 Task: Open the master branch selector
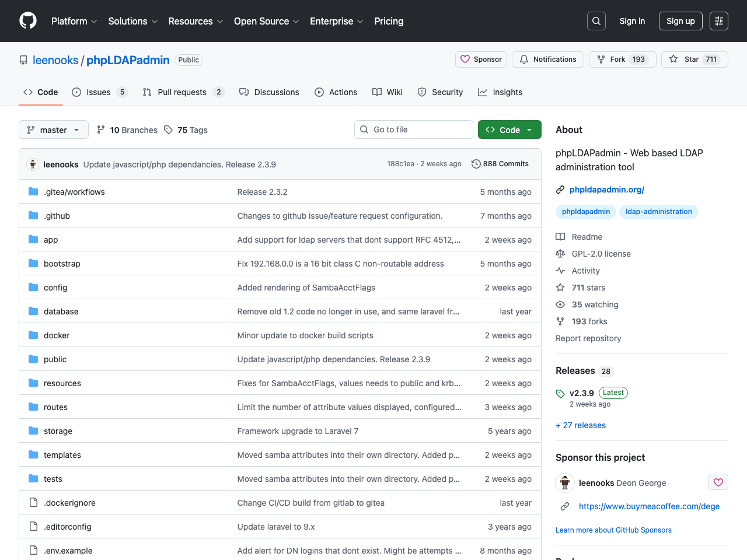(x=53, y=129)
